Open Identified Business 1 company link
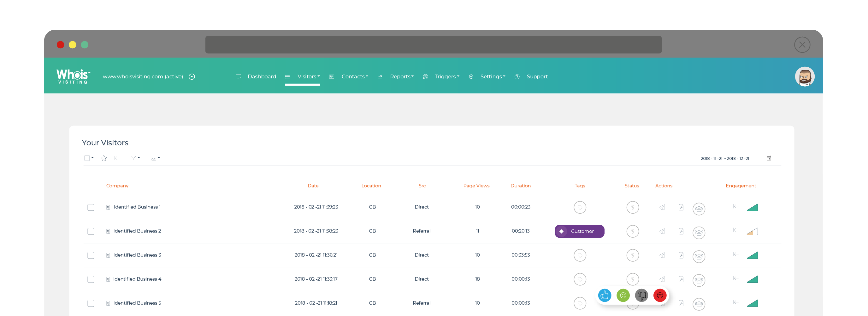This screenshot has height=316, width=868. [x=137, y=207]
